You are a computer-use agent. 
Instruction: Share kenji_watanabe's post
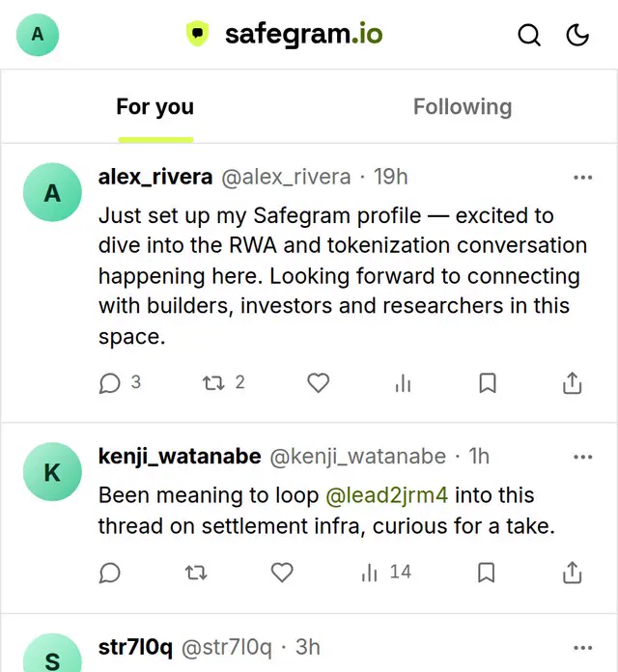(x=573, y=573)
